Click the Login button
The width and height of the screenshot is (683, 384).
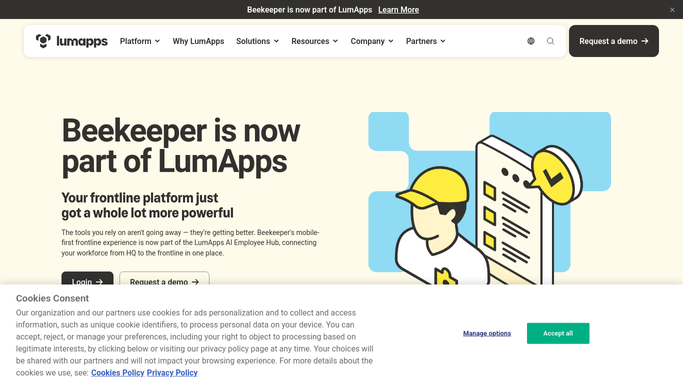(x=87, y=279)
